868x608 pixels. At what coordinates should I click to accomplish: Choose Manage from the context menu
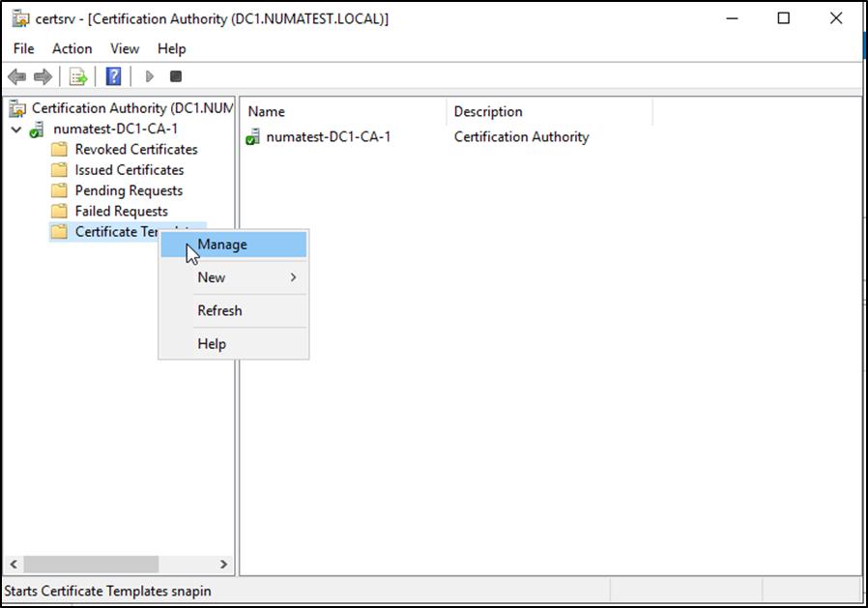pyautogui.click(x=222, y=245)
